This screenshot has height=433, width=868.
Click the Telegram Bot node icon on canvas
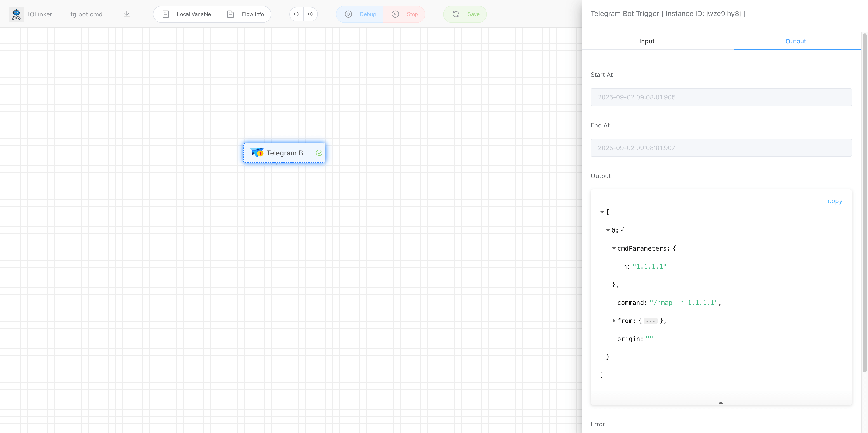(256, 153)
